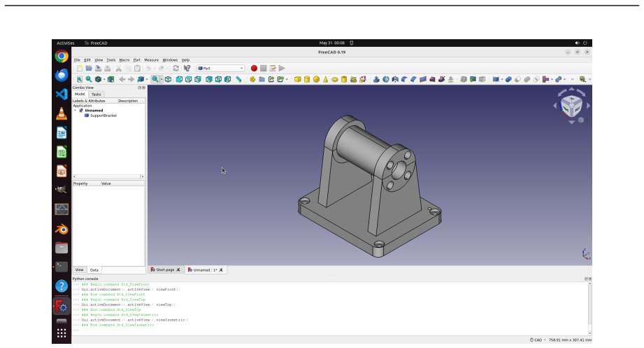The image size is (644, 348).
Task: Insert a cylinder primitive
Action: (x=307, y=79)
